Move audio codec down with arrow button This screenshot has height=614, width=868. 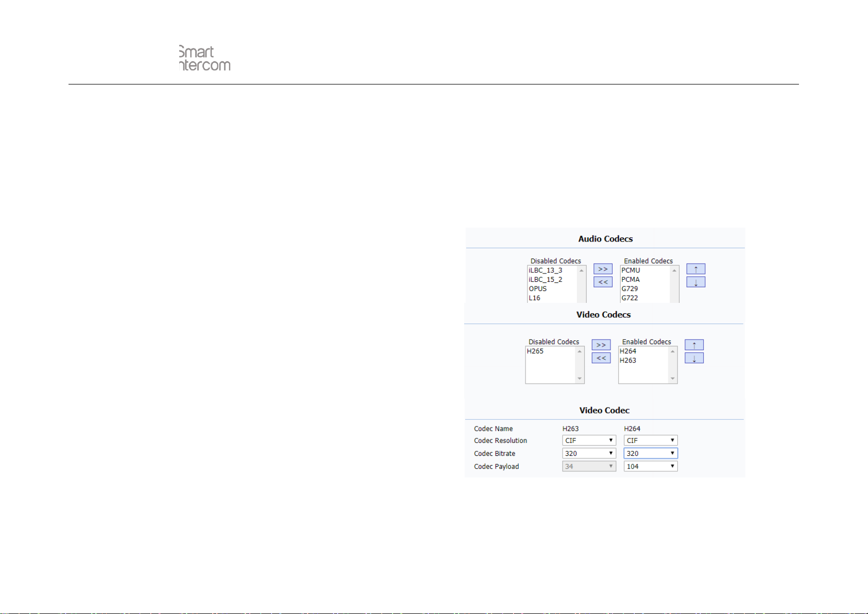[695, 282]
